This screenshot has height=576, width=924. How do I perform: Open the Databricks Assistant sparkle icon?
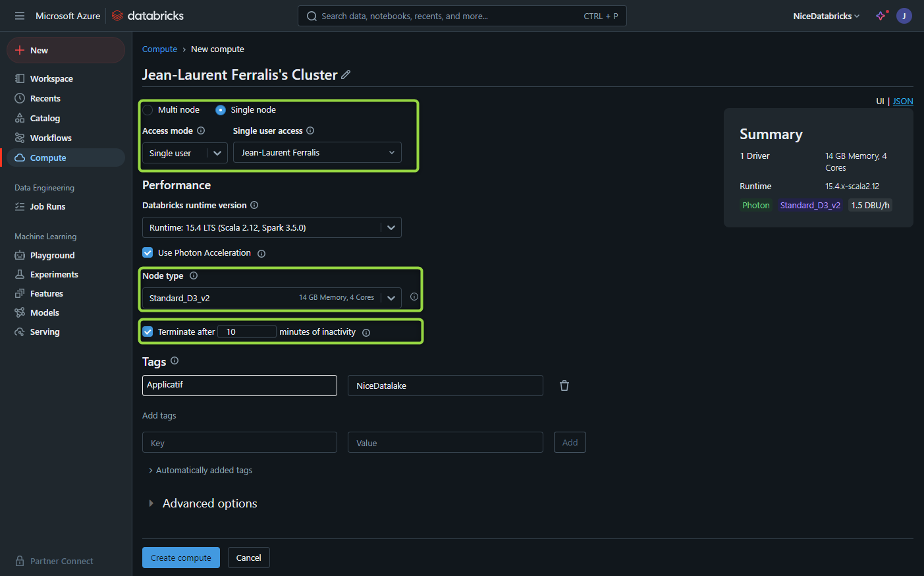[881, 16]
